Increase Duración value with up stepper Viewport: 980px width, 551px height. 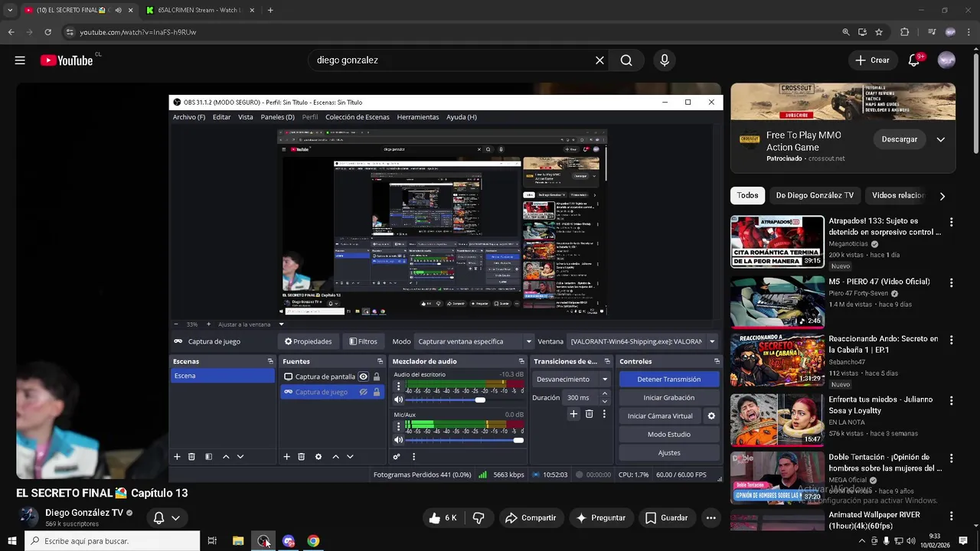604,394
